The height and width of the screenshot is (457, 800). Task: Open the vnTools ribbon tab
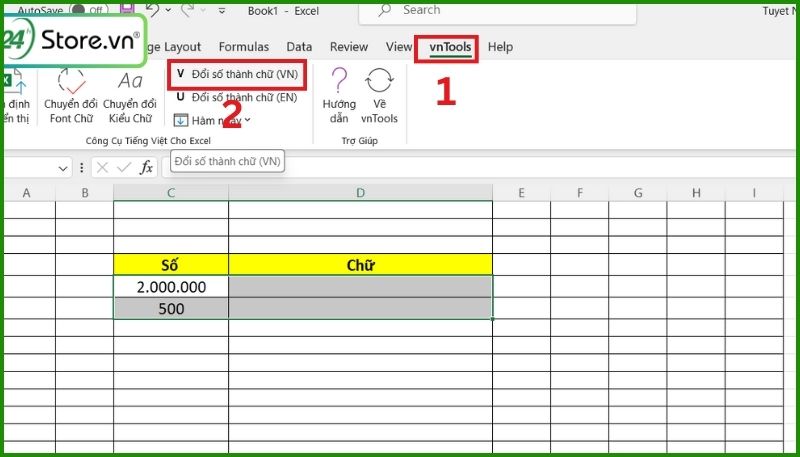point(449,47)
